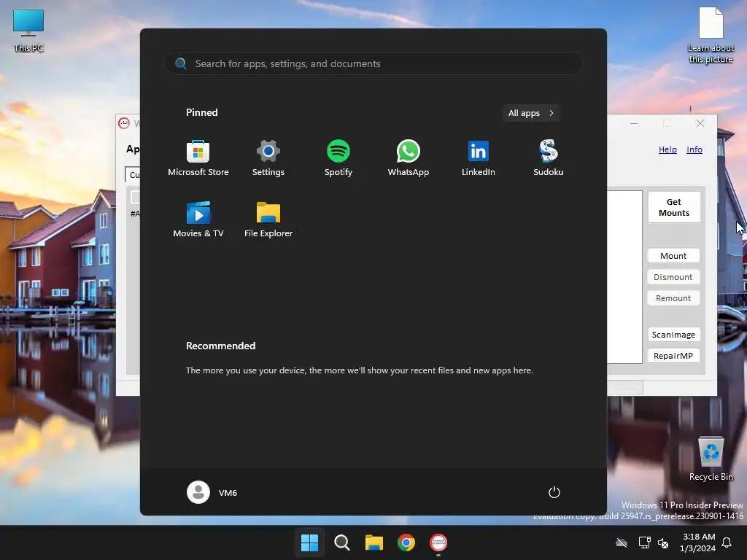Expand the All apps list
The height and width of the screenshot is (560, 747).
(531, 113)
